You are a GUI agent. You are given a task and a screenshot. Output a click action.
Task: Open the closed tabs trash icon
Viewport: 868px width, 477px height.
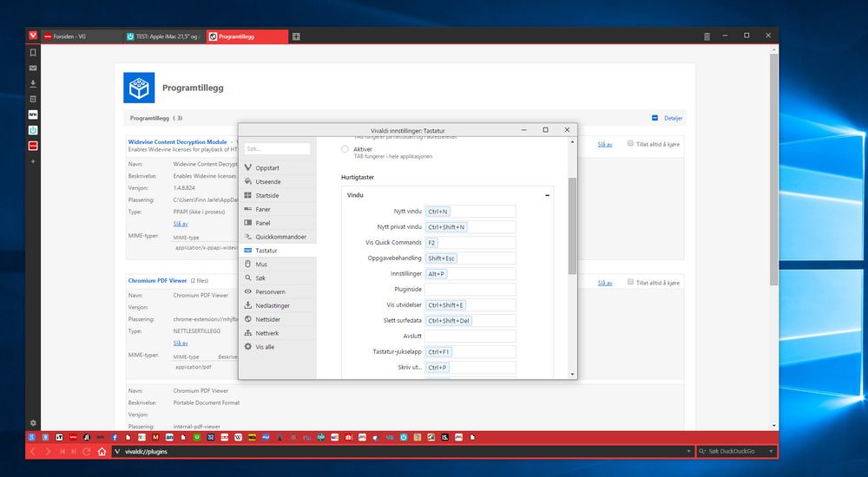pos(707,36)
